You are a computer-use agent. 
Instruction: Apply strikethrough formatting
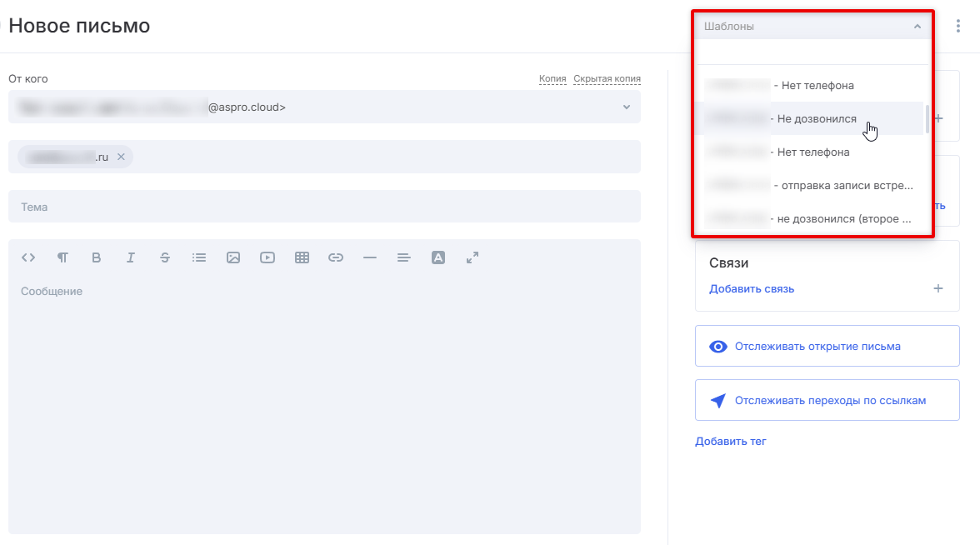(165, 257)
